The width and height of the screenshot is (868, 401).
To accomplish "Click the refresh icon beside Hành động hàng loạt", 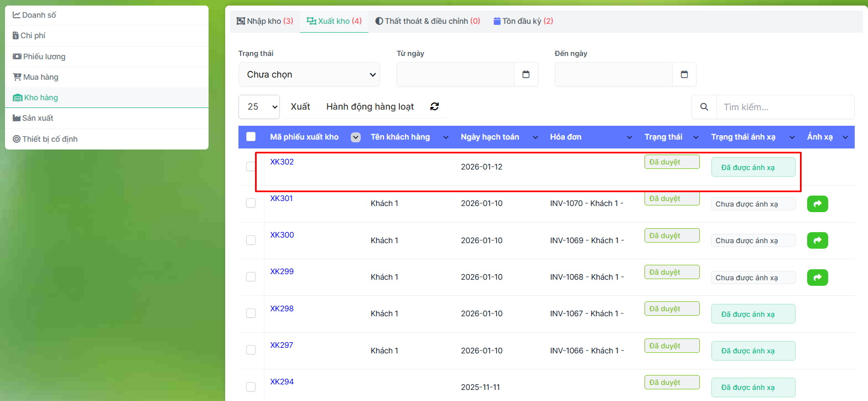I will 434,106.
